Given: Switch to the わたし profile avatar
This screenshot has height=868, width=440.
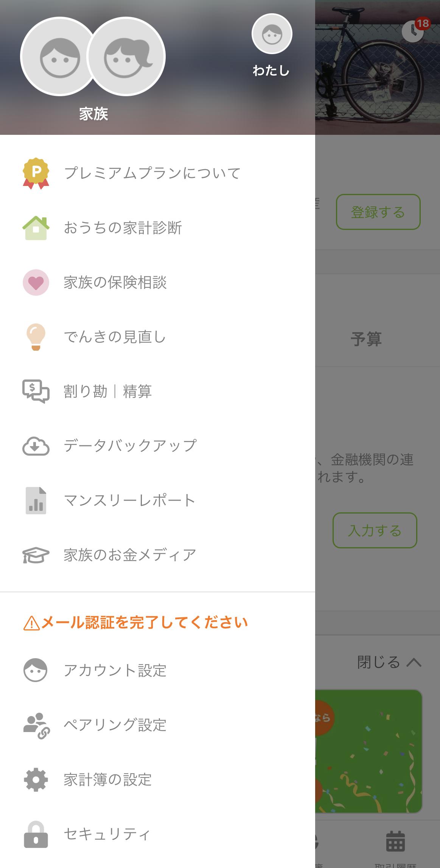Looking at the screenshot, I should tap(272, 34).
